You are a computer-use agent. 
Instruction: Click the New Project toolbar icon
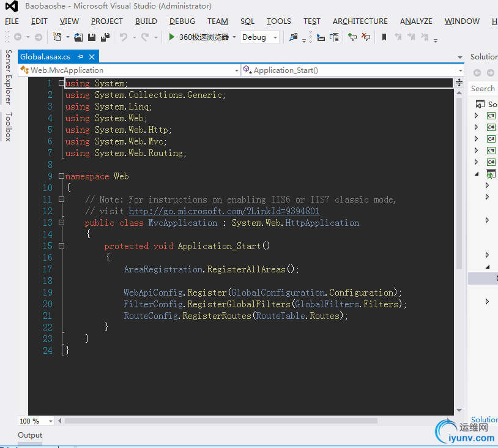point(57,37)
